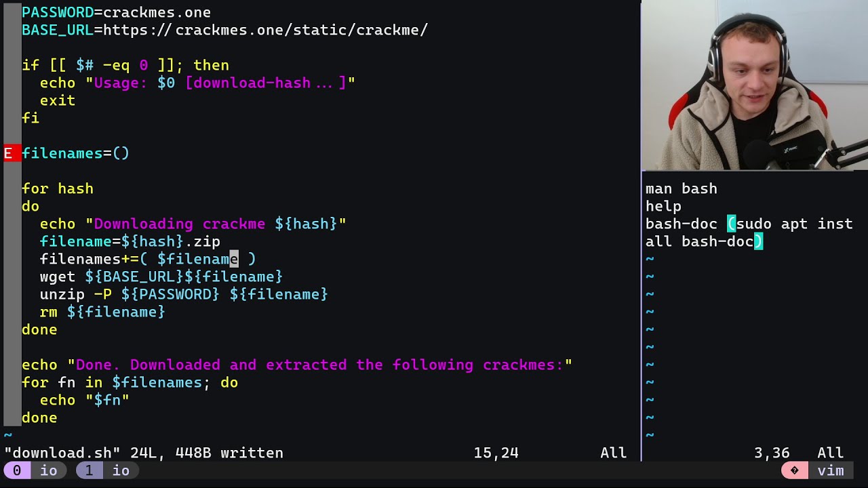Click the 'echo "$fn"' line
Image resolution: width=868 pixels, height=488 pixels.
[85, 400]
